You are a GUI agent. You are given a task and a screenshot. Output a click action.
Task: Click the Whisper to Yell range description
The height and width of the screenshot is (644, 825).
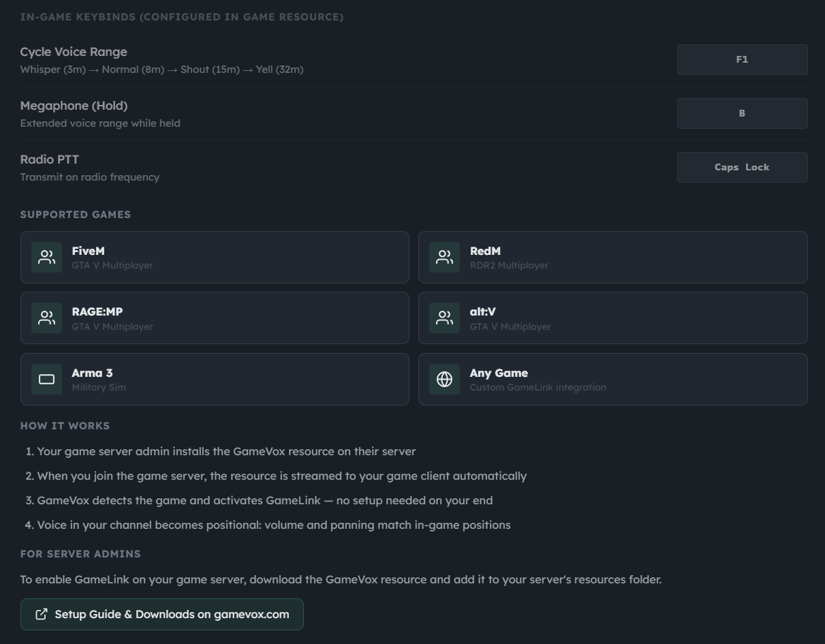point(161,70)
